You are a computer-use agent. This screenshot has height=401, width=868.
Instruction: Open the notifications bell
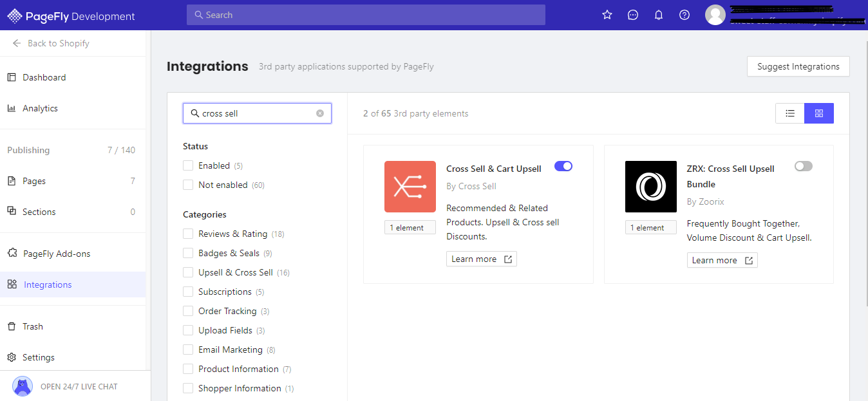tap(659, 15)
